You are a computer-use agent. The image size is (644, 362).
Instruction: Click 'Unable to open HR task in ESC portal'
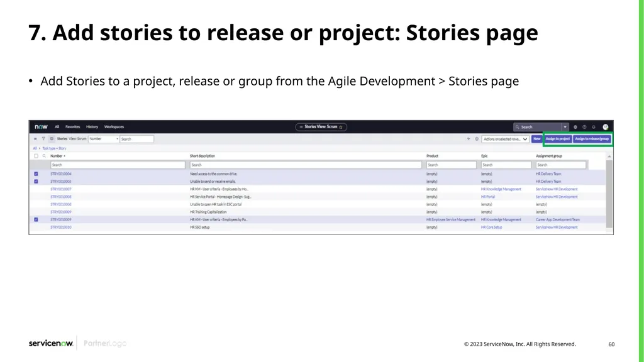pyautogui.click(x=216, y=204)
